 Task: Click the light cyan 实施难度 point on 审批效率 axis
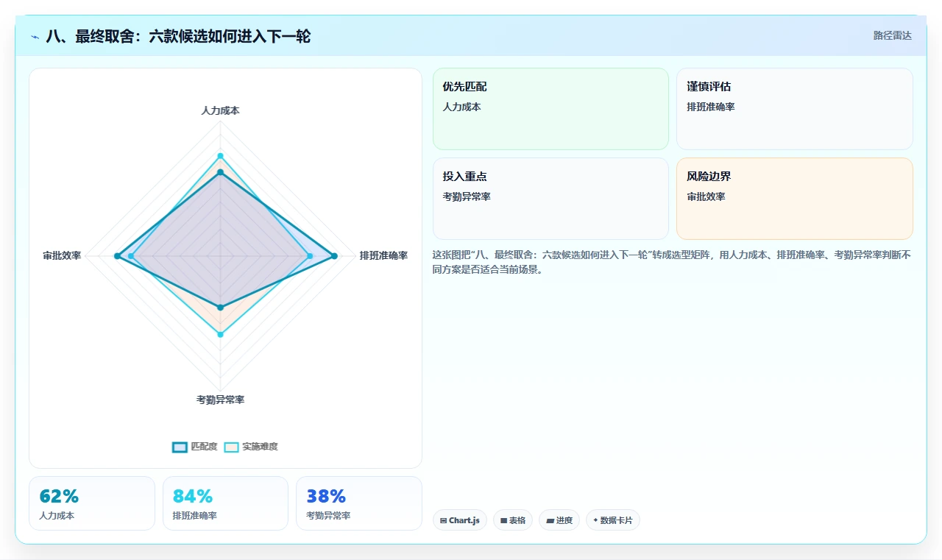[131, 256]
